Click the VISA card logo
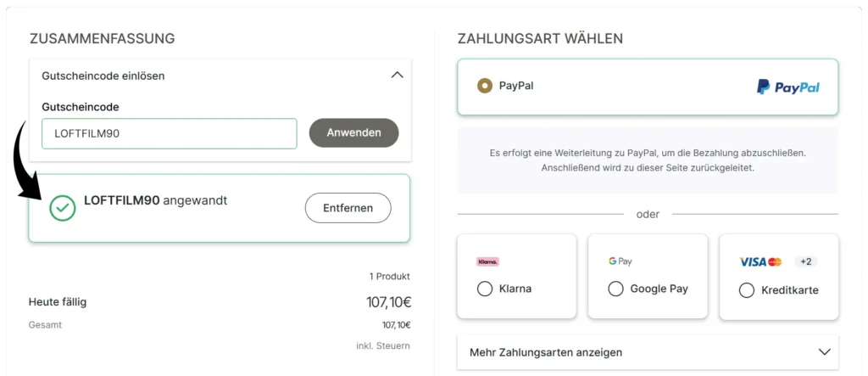 pyautogui.click(x=753, y=261)
